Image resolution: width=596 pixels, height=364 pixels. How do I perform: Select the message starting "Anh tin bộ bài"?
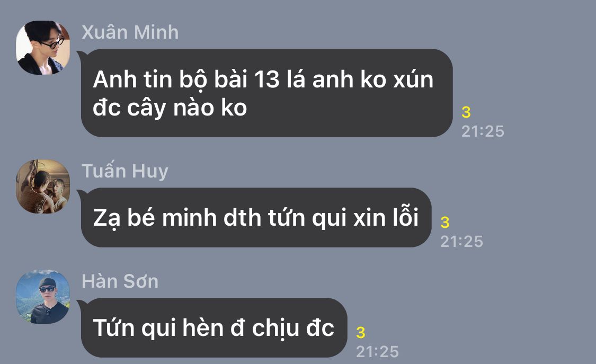coord(266,93)
